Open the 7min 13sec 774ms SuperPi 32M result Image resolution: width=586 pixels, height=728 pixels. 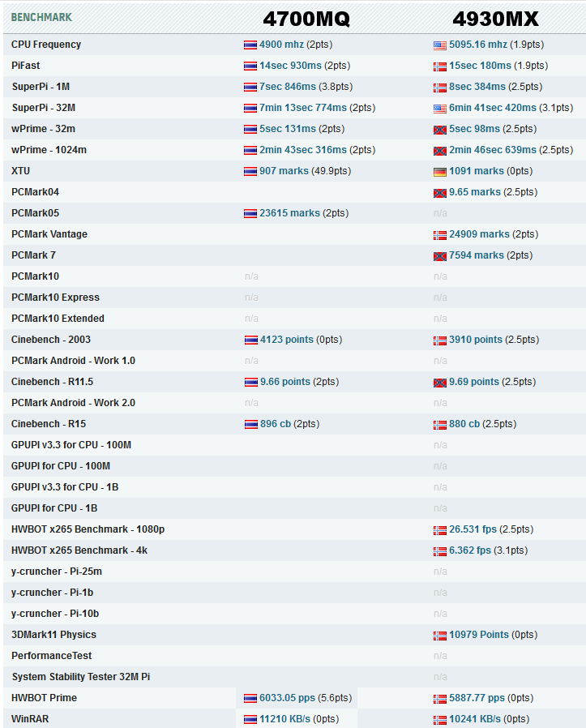pos(303,108)
